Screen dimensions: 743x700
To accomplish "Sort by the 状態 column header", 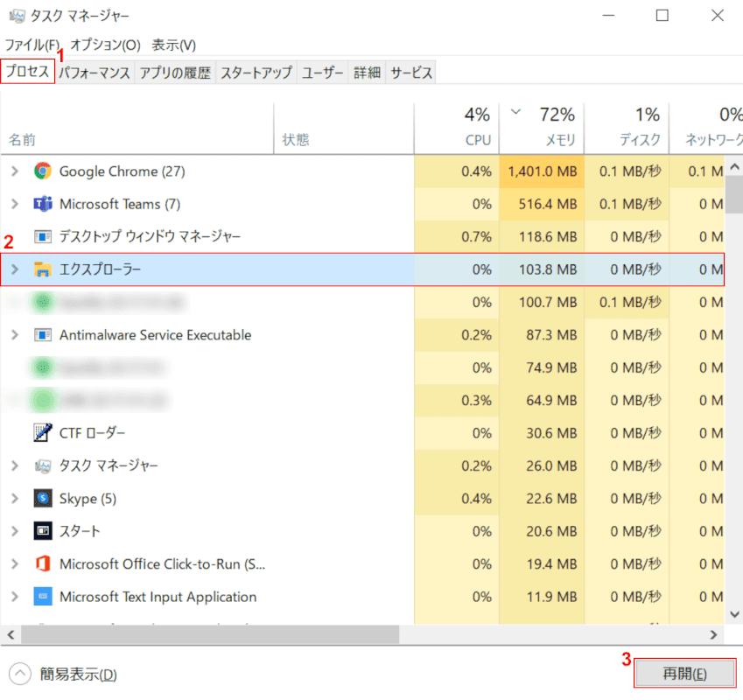I will 344,129.
